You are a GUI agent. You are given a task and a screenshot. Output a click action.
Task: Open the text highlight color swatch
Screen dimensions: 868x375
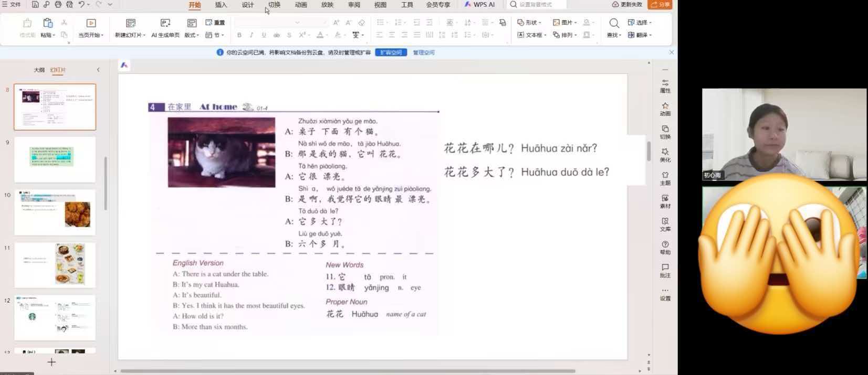point(338,35)
